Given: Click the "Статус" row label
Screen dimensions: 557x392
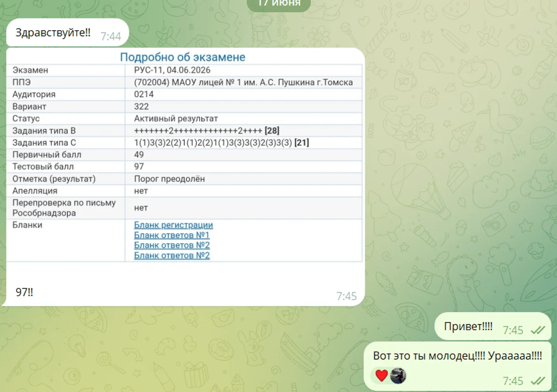Looking at the screenshot, I should point(26,118).
